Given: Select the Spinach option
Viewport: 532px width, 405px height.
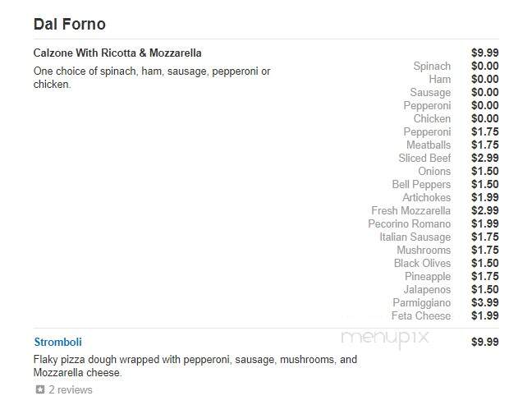Looking at the screenshot, I should coord(432,66).
